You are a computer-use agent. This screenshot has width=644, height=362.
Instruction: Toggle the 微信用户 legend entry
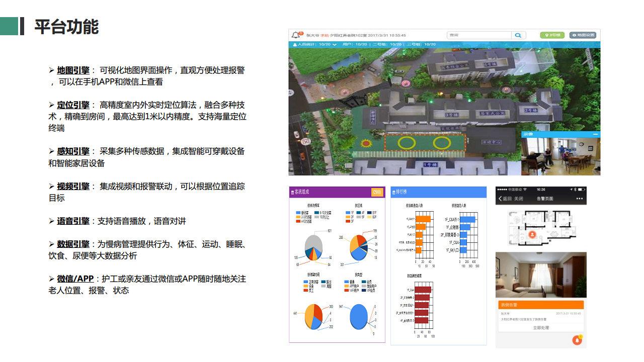369,286
